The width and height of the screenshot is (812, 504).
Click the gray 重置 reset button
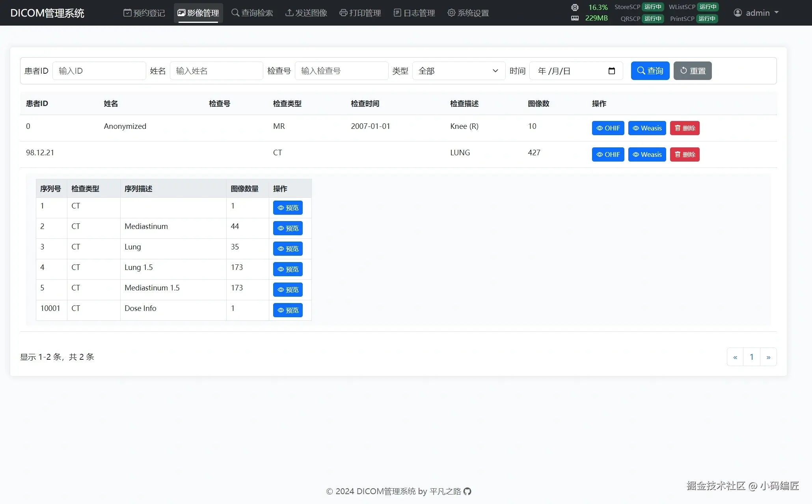693,71
